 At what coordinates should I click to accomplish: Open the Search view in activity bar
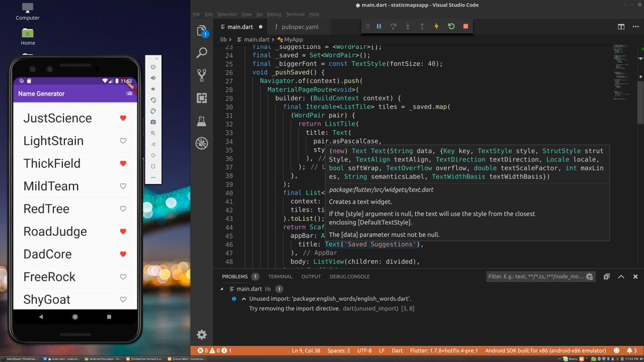pyautogui.click(x=202, y=53)
